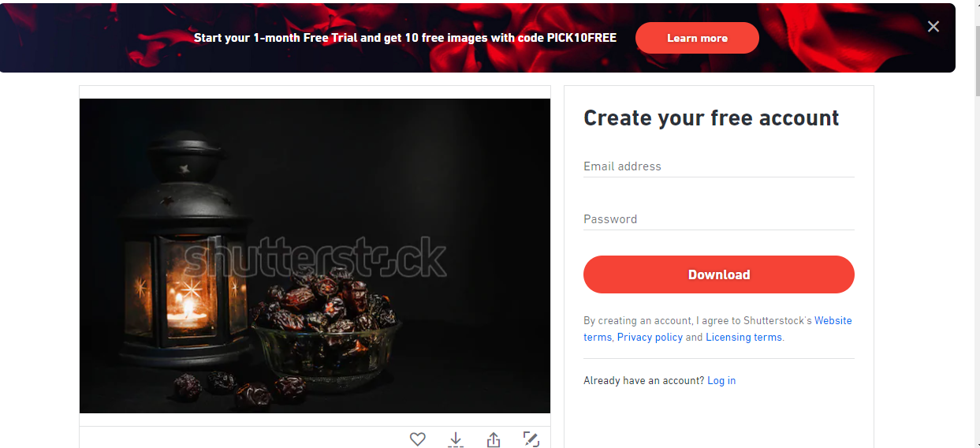Open the Privacy policy link
Screen dimensions: 980x448
coord(650,337)
